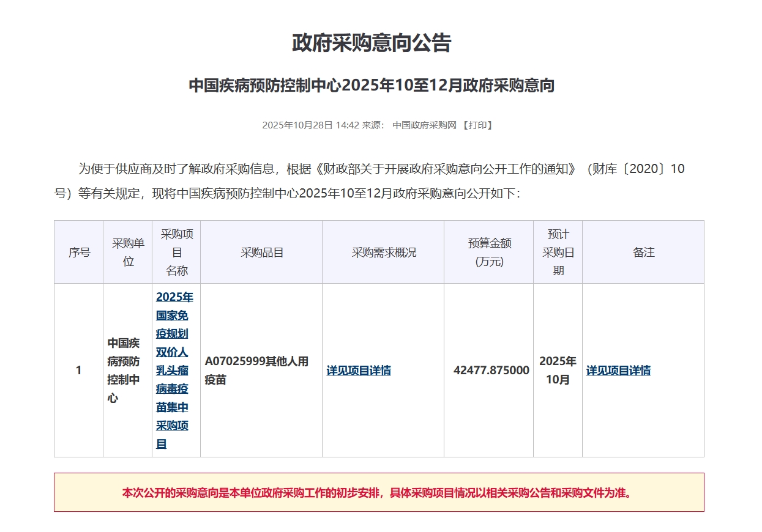Select the 采购需求概况 column header
Screen dimensions: 762x532
point(383,252)
